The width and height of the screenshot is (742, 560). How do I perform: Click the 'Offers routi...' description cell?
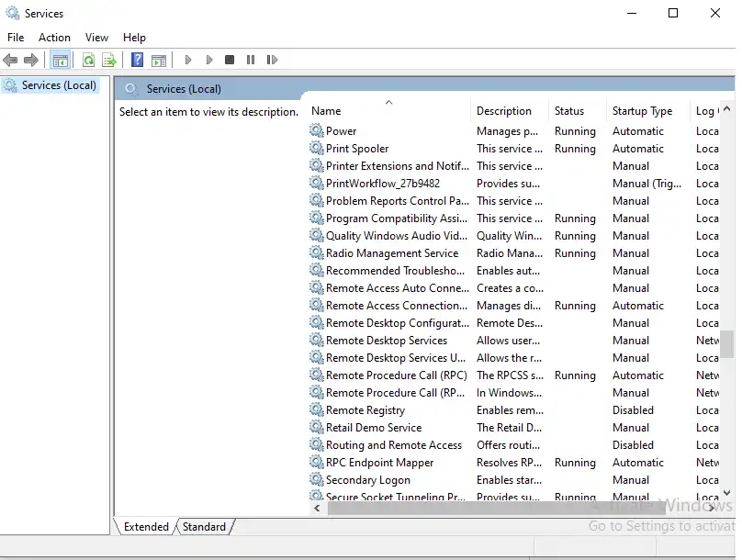point(508,445)
